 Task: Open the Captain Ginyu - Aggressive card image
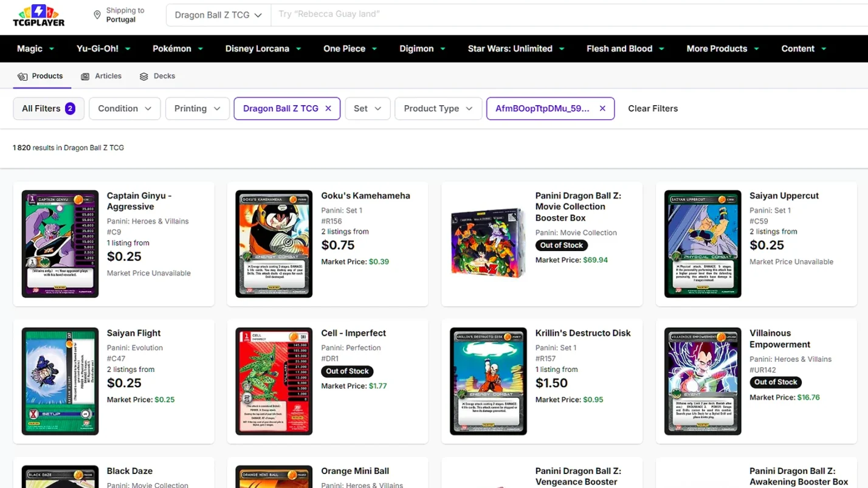pyautogui.click(x=60, y=244)
